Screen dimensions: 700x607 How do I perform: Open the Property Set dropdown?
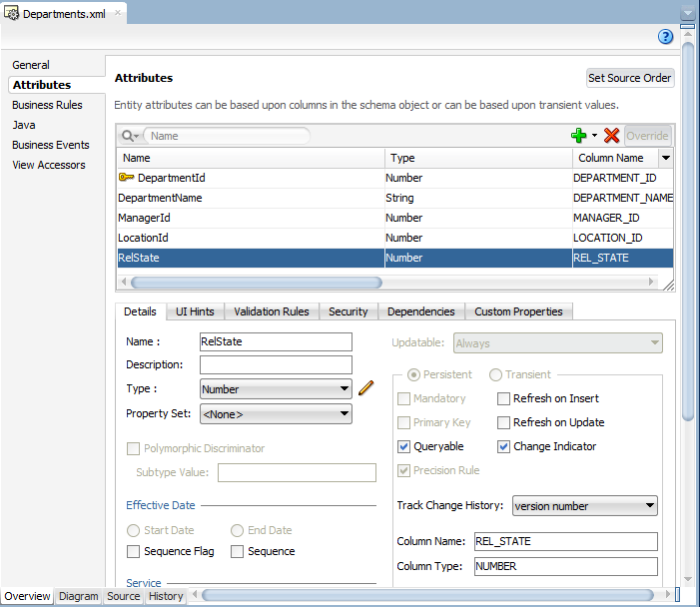click(276, 413)
